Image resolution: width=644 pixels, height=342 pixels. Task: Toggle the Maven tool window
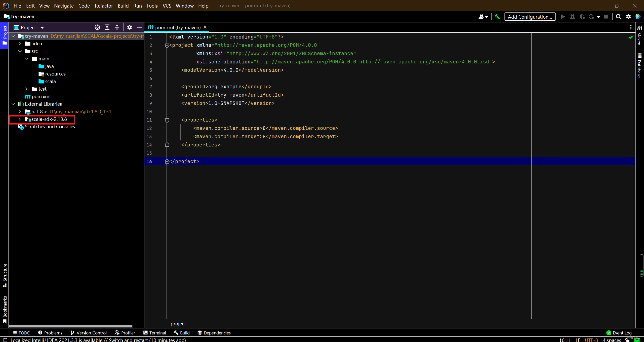(639, 35)
